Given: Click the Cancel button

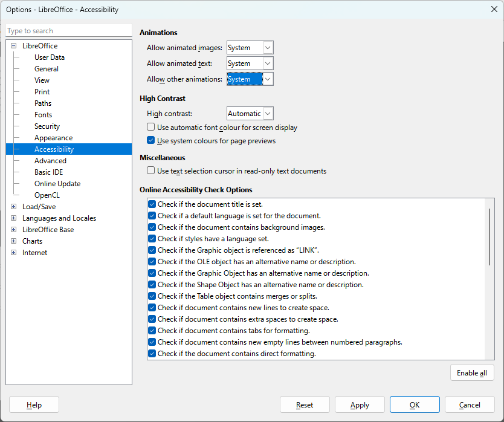Looking at the screenshot, I should pos(470,404).
